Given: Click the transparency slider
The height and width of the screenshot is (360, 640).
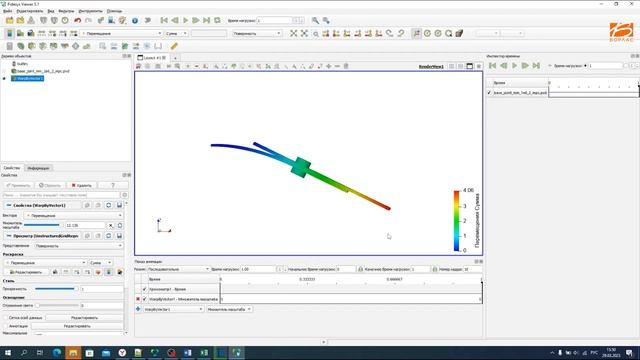Looking at the screenshot, I should 56,289.
